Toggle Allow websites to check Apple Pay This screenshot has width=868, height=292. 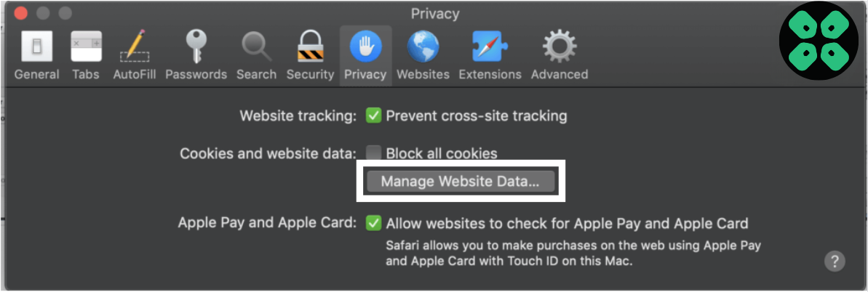click(373, 223)
